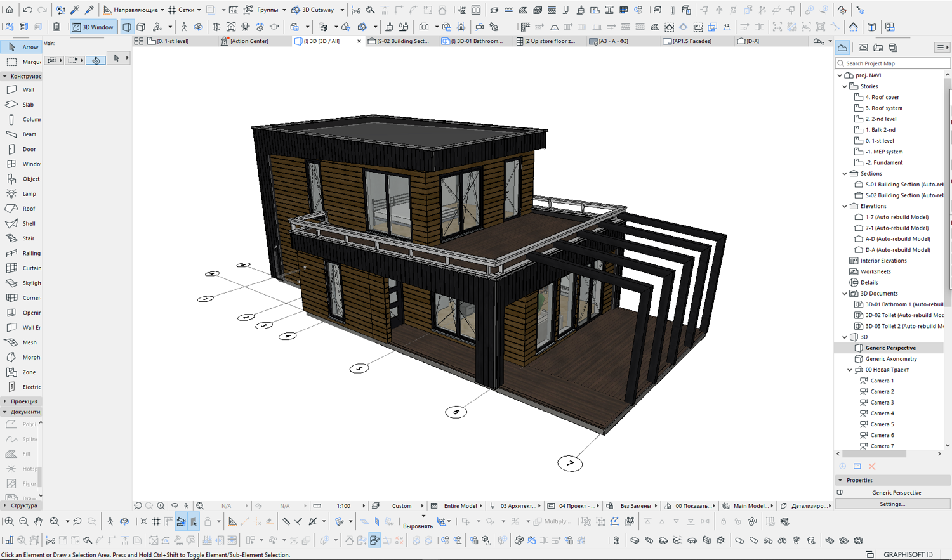Open the 3D-01 Bathroom tab
This screenshot has width=952, height=560.
click(x=476, y=41)
